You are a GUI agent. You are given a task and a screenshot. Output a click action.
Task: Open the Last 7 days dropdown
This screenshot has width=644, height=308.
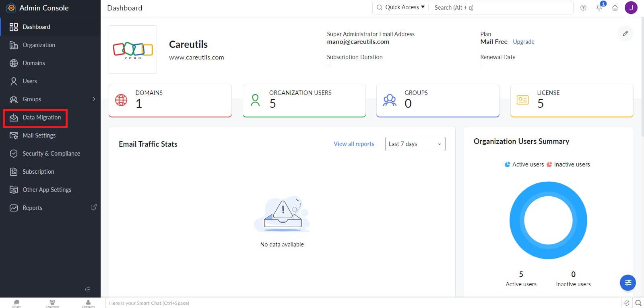coord(415,144)
